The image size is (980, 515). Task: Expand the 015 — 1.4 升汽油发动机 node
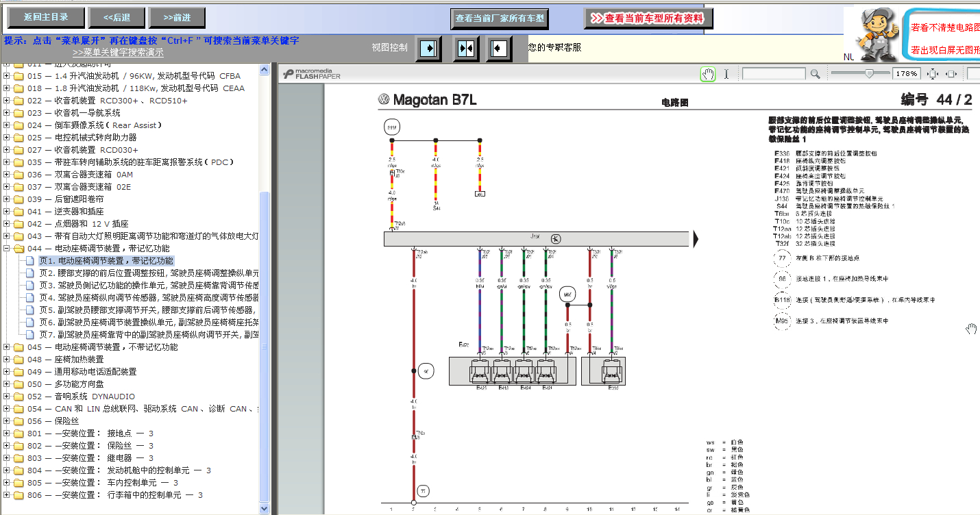(x=6, y=76)
